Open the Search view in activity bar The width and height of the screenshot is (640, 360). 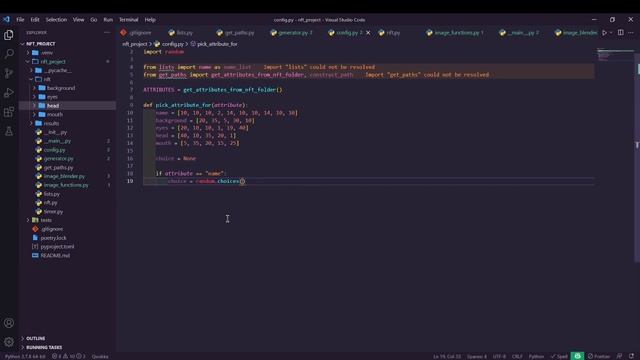pos(9,54)
